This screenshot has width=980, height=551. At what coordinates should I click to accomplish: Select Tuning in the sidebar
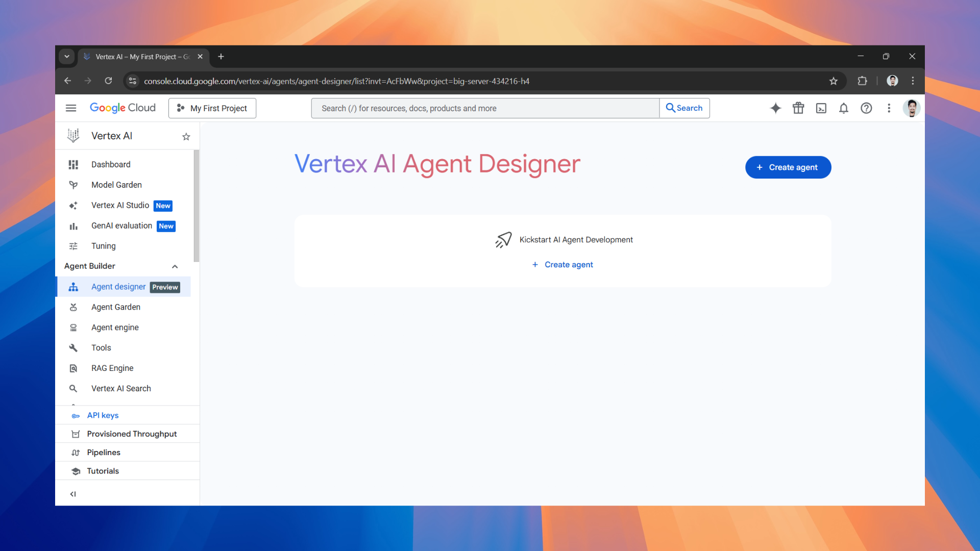pos(104,246)
